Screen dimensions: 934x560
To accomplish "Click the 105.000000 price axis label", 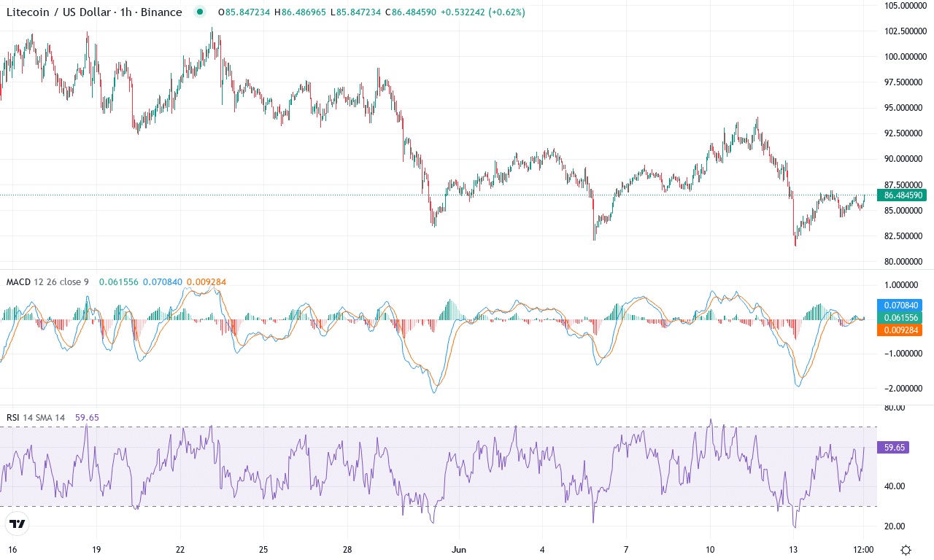I will (905, 5).
